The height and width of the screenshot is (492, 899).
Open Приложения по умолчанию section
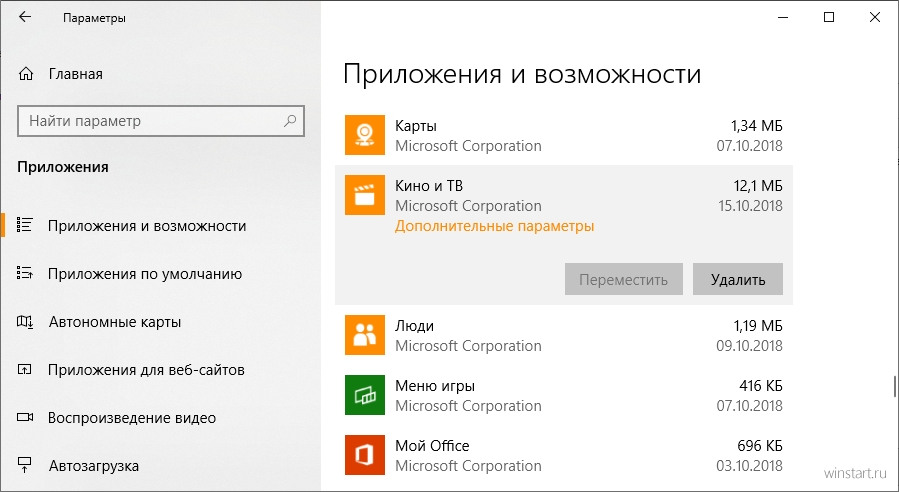144,274
